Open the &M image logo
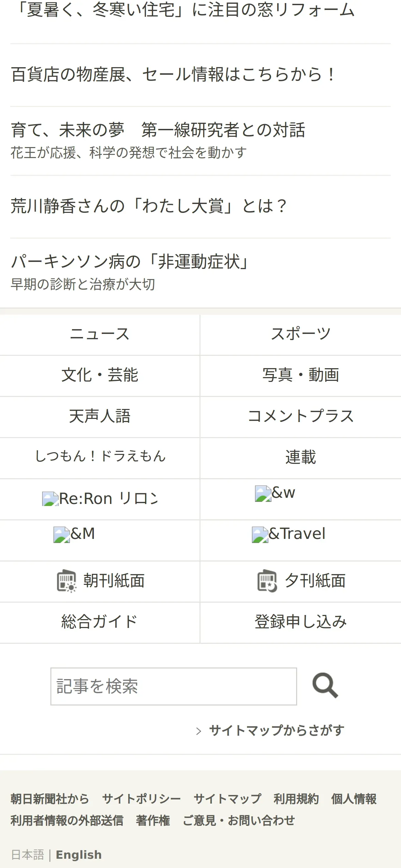This screenshot has height=868, width=401. (x=62, y=534)
